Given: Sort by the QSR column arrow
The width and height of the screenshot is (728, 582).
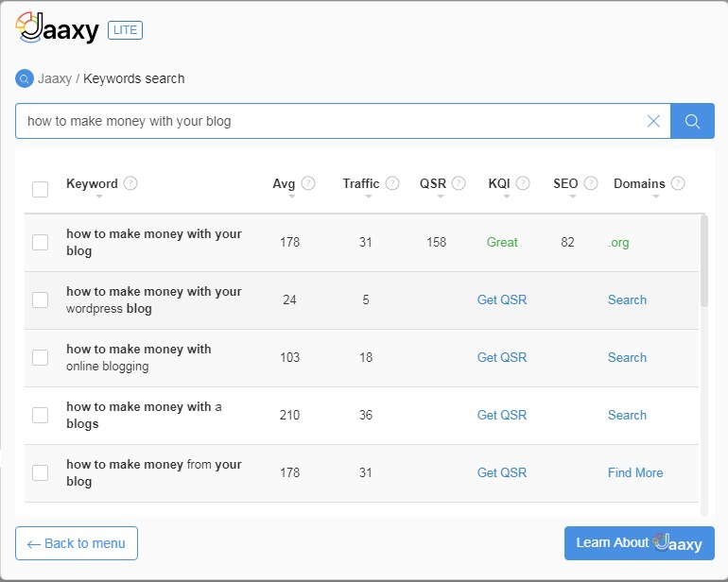Looking at the screenshot, I should point(441,197).
